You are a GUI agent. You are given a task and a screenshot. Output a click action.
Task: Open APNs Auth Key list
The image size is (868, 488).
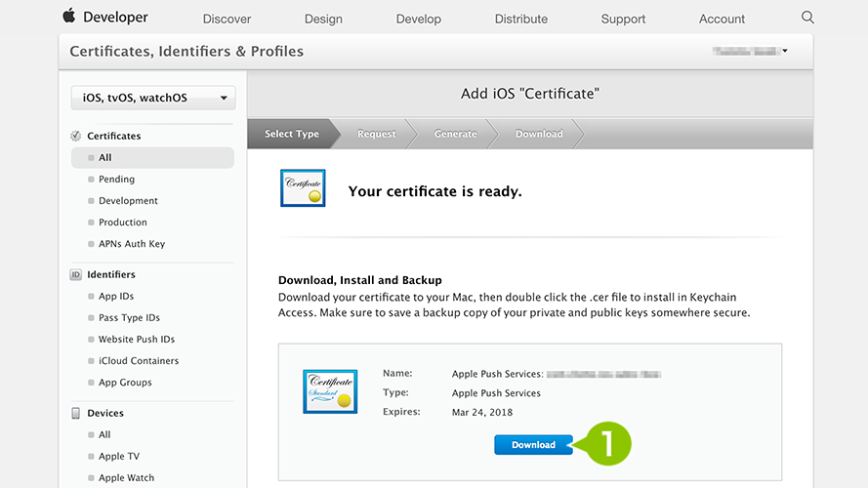132,244
